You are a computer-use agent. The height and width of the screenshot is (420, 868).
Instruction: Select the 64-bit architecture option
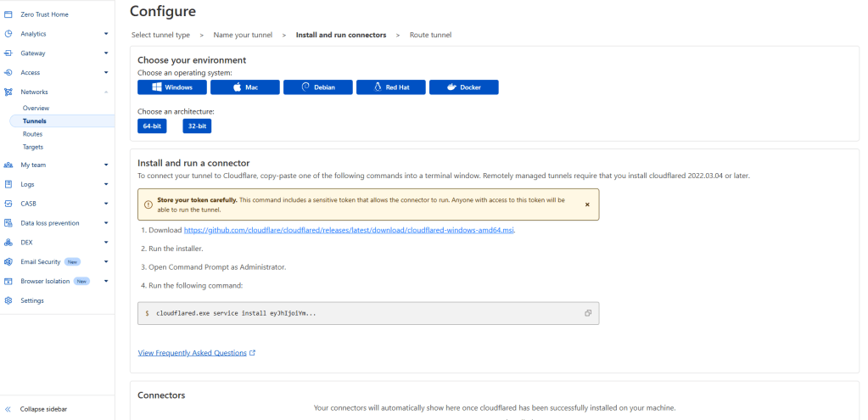(152, 126)
